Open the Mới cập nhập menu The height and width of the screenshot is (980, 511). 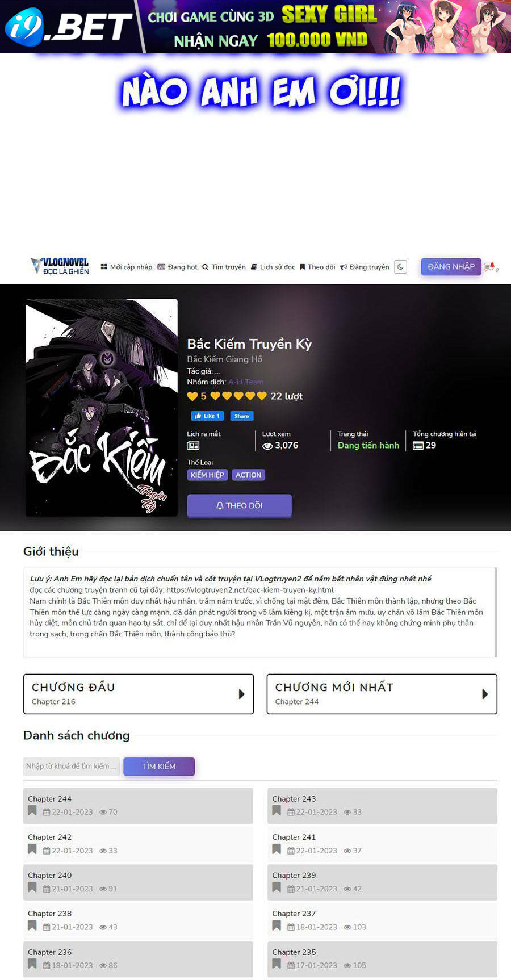pos(127,267)
